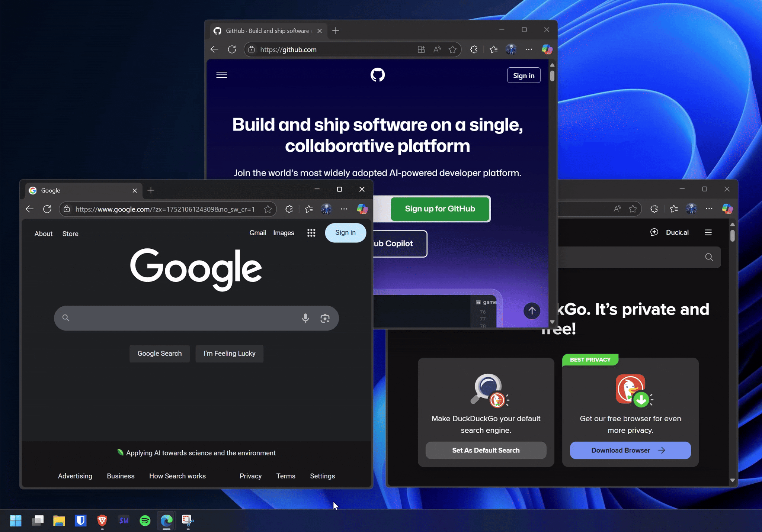
Task: Open Google About link
Action: click(x=44, y=234)
